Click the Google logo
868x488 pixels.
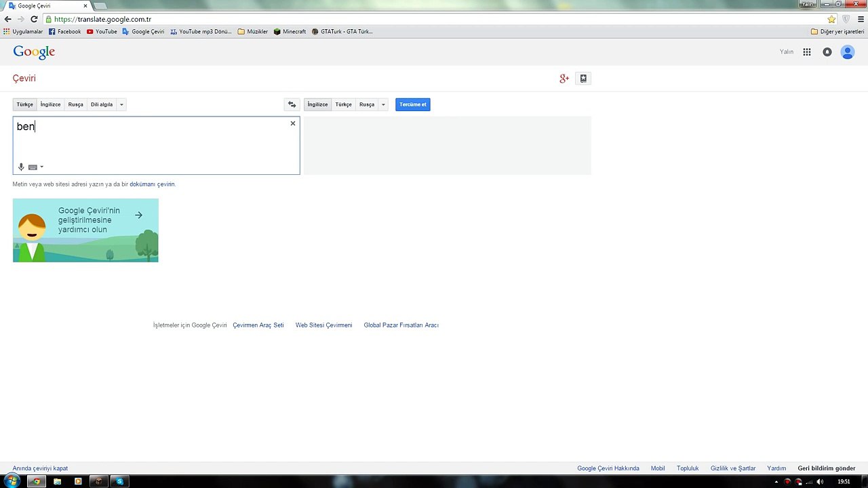coord(34,52)
